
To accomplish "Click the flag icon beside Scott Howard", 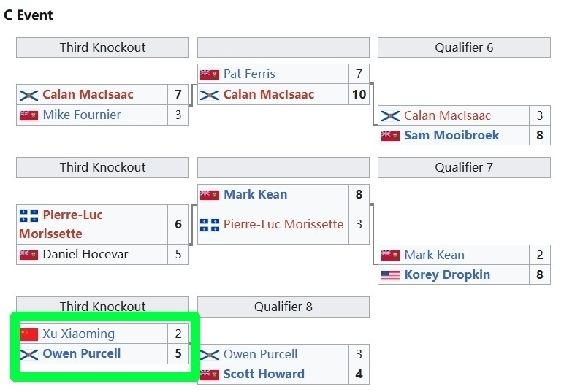I will pos(209,374).
